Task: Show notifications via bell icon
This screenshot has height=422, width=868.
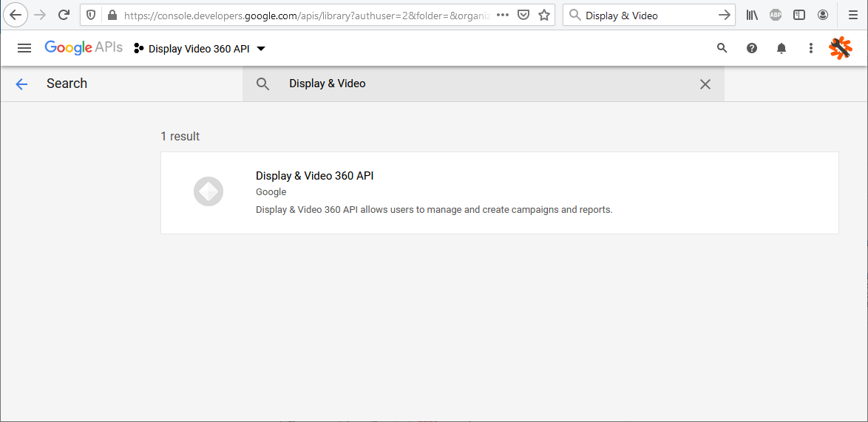Action: click(781, 48)
